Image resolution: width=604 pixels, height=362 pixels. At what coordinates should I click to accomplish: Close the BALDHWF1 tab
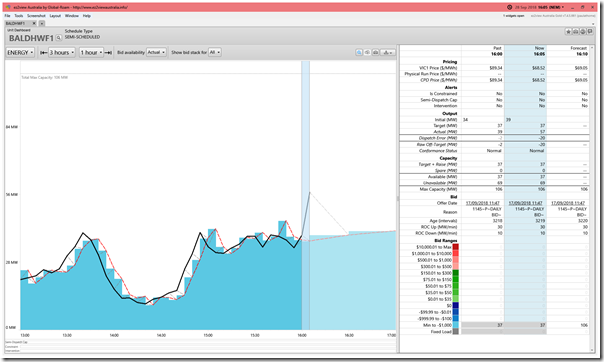click(34, 23)
